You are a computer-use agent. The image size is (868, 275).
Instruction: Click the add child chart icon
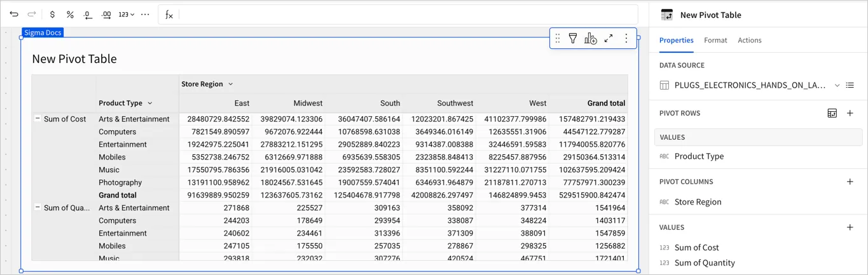point(591,39)
